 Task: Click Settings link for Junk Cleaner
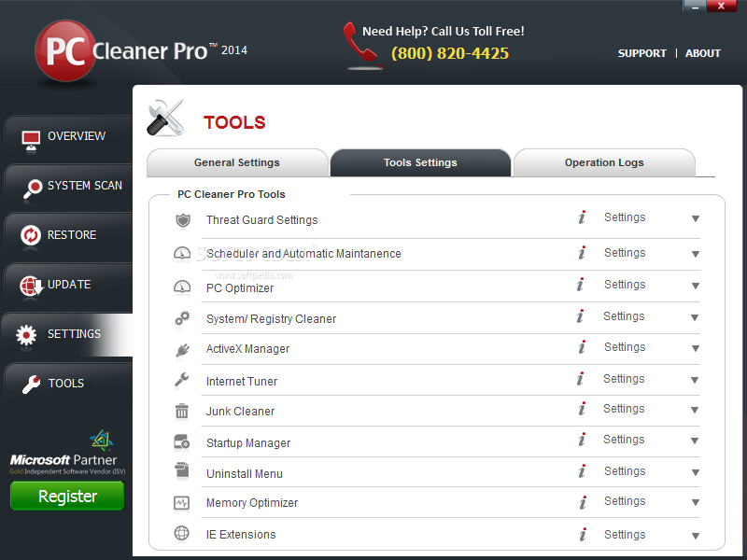pyautogui.click(x=624, y=409)
